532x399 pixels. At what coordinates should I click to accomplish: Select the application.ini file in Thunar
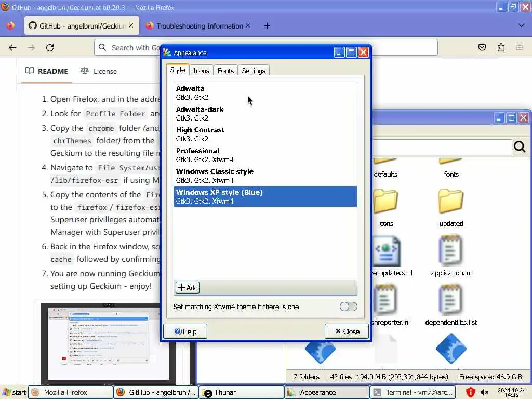point(451,257)
